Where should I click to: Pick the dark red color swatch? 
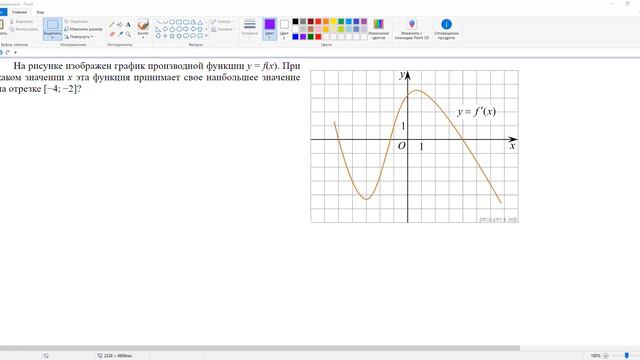(311, 21)
